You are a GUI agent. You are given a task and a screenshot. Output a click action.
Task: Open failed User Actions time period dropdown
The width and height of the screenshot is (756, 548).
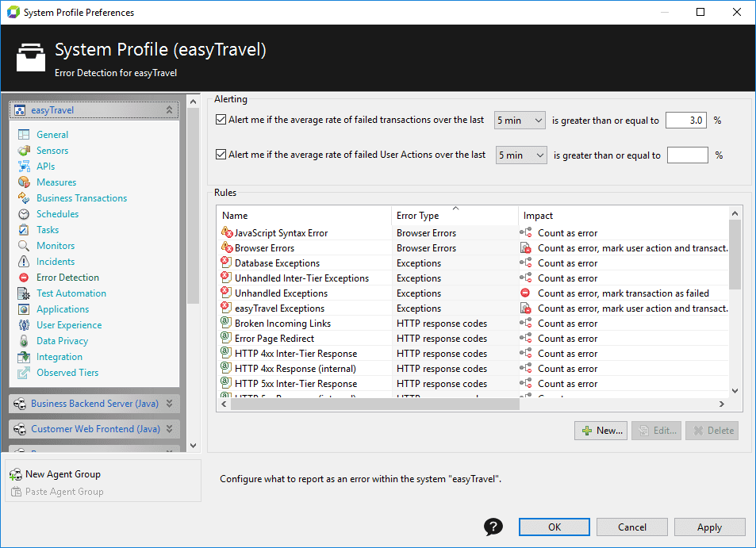(x=521, y=155)
